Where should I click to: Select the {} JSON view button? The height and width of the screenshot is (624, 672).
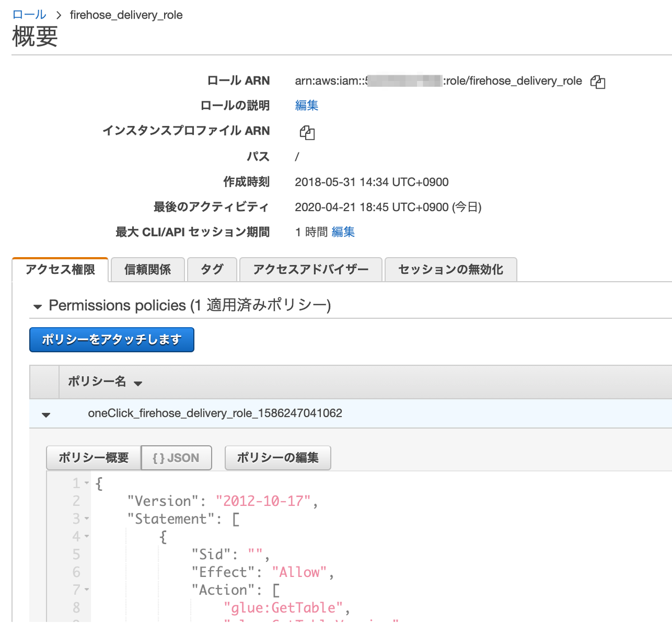[176, 458]
